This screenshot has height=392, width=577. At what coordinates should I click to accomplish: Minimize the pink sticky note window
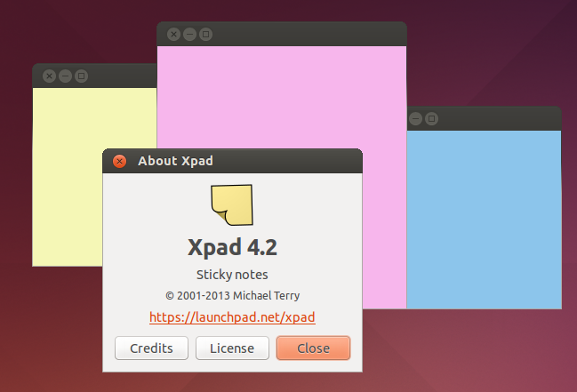click(190, 35)
